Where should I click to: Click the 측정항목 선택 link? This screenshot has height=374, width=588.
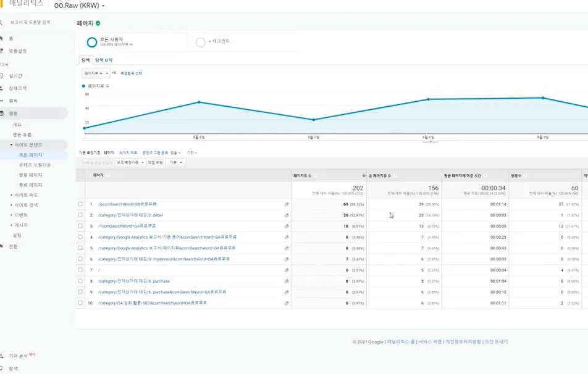[x=131, y=73]
